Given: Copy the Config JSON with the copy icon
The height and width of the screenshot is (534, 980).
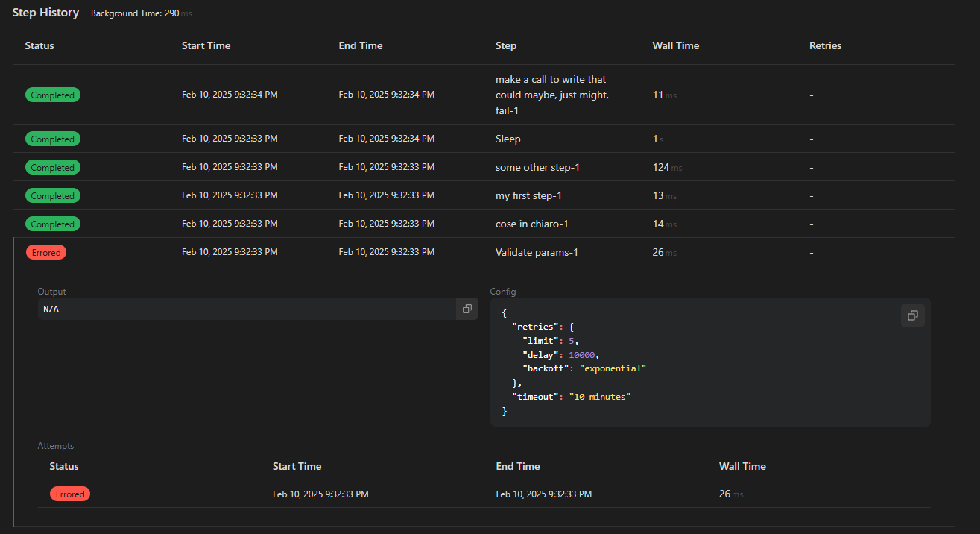Looking at the screenshot, I should [x=912, y=315].
